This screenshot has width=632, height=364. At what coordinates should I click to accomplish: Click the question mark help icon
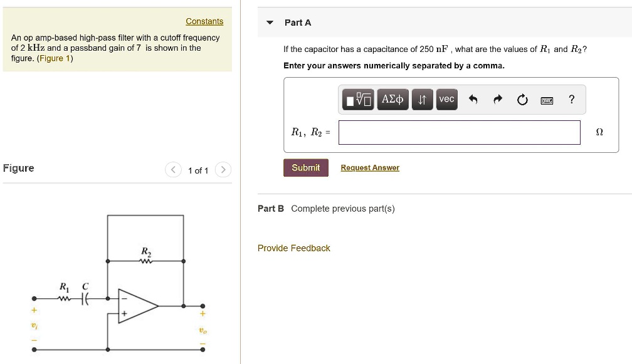(x=571, y=99)
